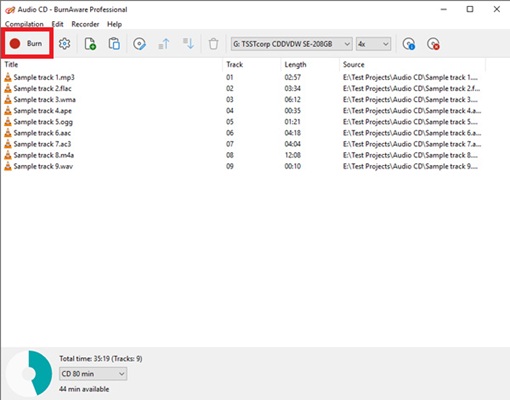Select Sample track 8.m4a

(44, 155)
